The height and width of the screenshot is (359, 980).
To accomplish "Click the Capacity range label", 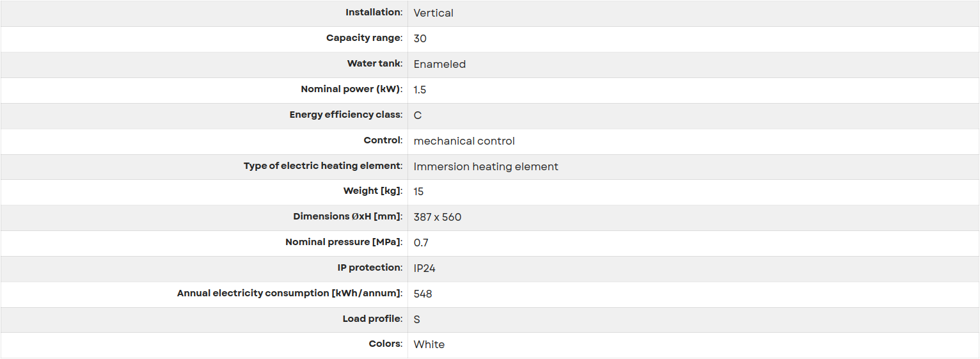I will (x=365, y=38).
